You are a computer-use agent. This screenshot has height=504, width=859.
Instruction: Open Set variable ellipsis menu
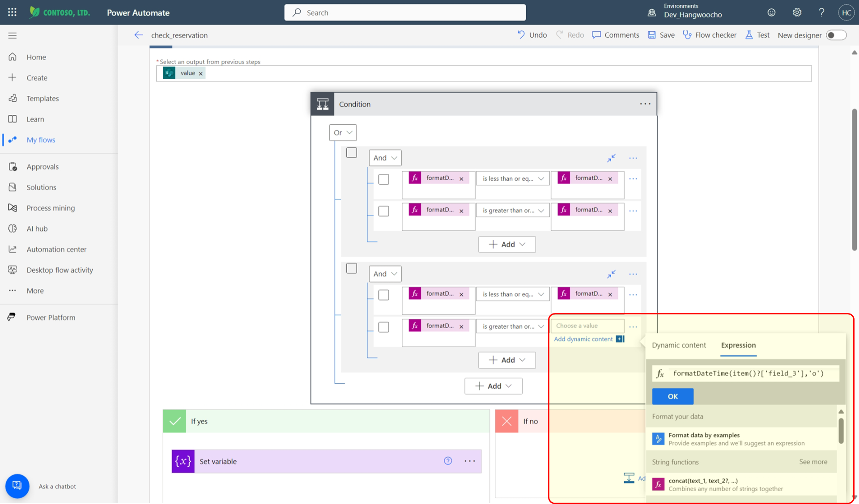(469, 461)
